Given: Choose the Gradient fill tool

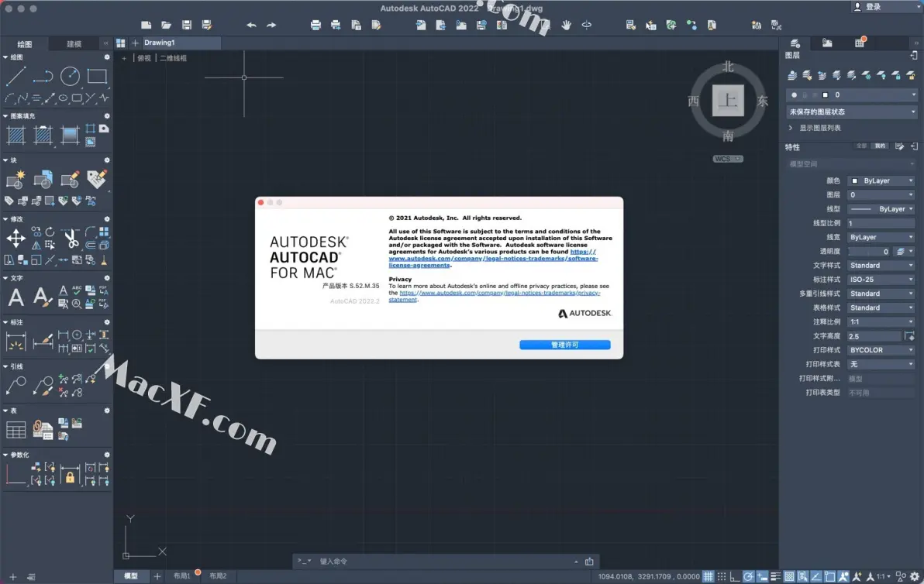Looking at the screenshot, I should [70, 136].
